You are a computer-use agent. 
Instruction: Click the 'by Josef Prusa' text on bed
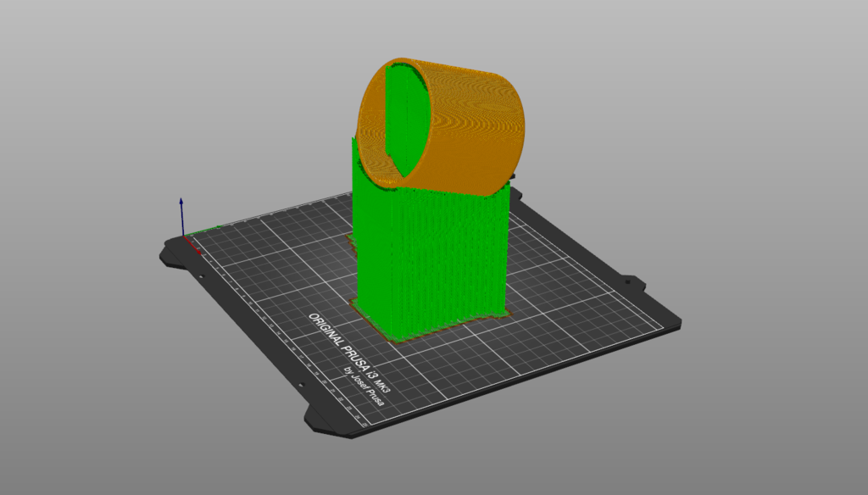click(x=364, y=387)
